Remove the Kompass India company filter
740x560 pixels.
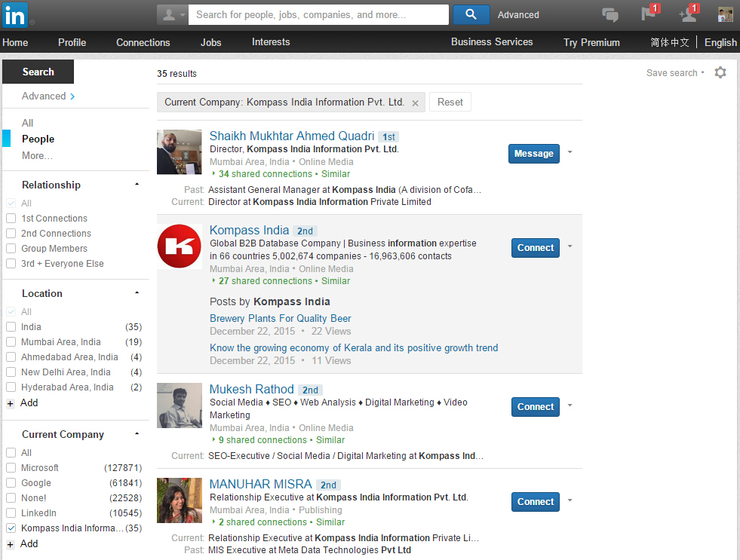[415, 102]
